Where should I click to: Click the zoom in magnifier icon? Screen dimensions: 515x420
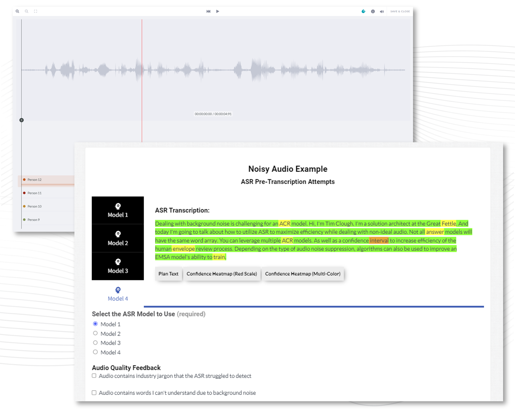click(x=17, y=11)
